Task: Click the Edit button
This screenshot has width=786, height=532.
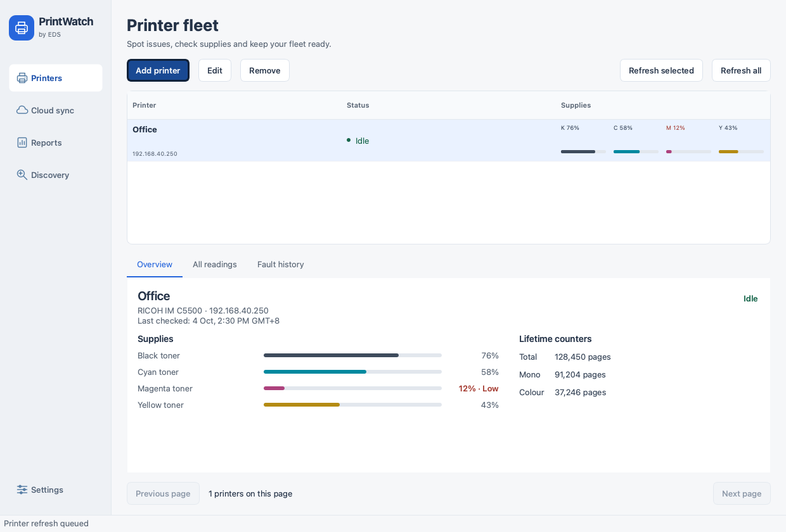Action: [x=215, y=70]
